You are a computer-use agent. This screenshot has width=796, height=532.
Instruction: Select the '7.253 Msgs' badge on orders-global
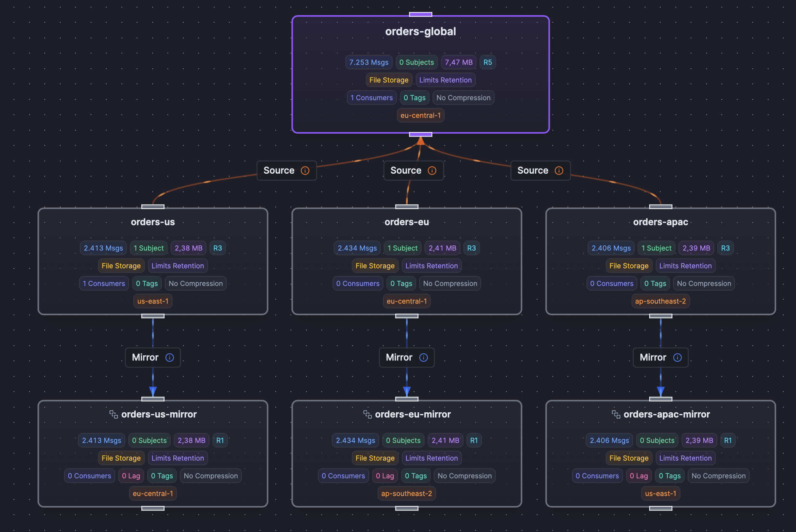point(368,62)
